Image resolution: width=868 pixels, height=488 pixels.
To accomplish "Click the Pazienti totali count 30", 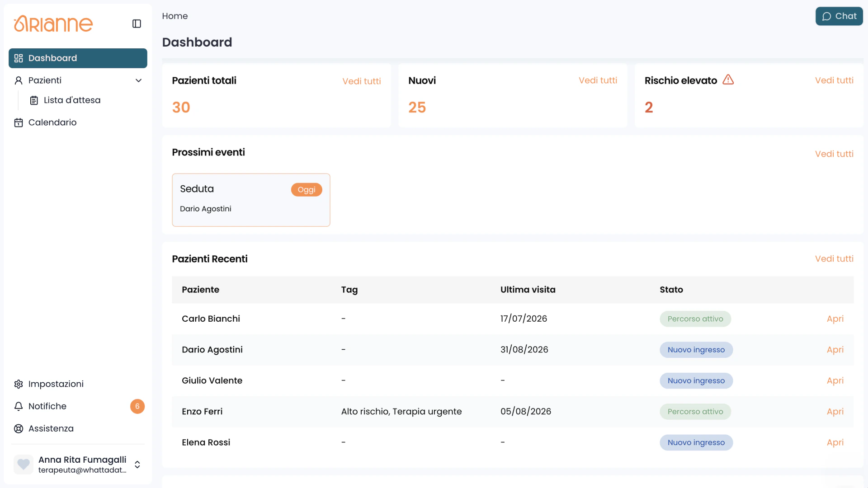I will pyautogui.click(x=181, y=108).
